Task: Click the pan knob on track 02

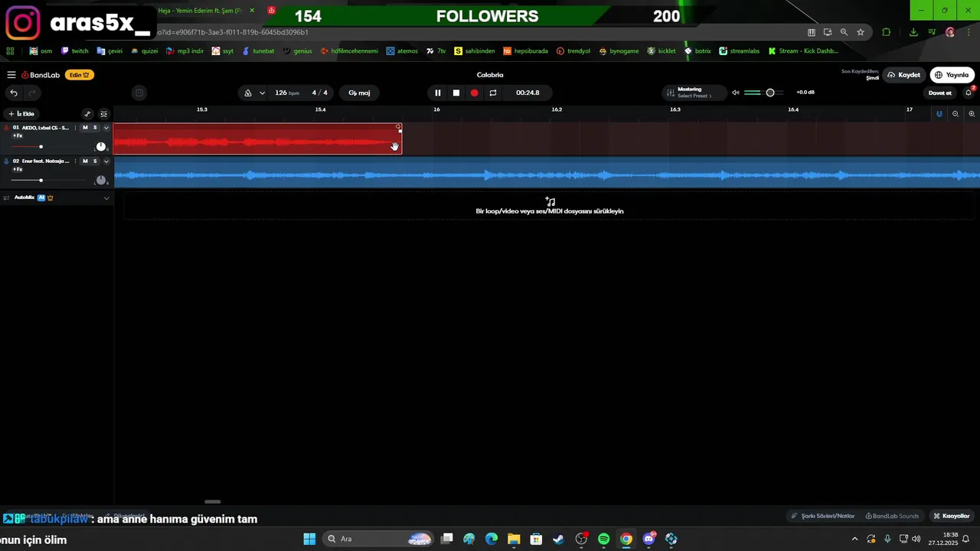Action: click(101, 180)
